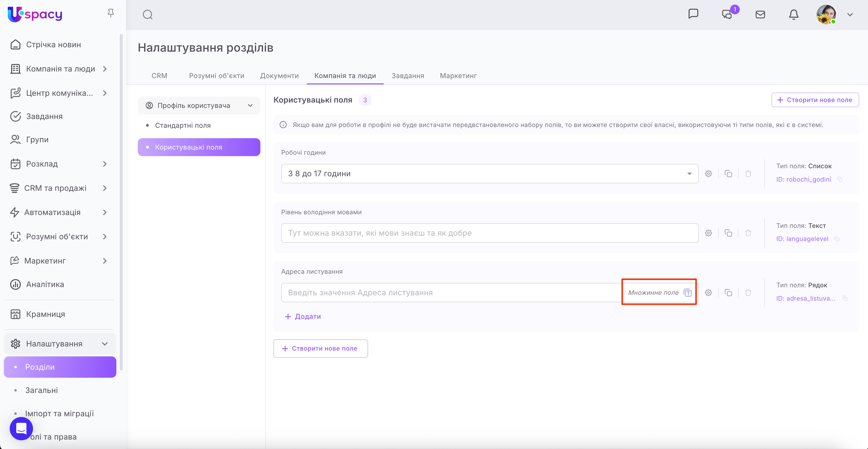This screenshot has width=868, height=449.
Task: Open the mail envelope icon
Action: coord(760,15)
